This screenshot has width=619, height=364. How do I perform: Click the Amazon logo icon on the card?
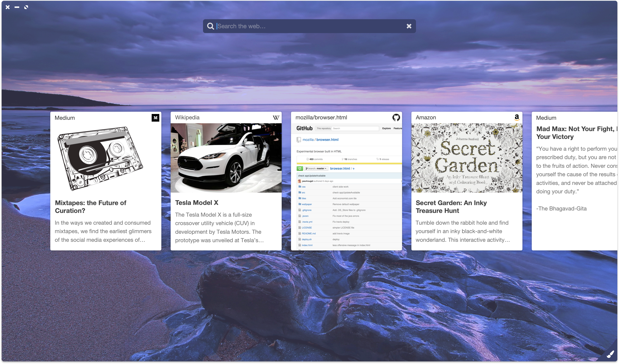tap(517, 117)
